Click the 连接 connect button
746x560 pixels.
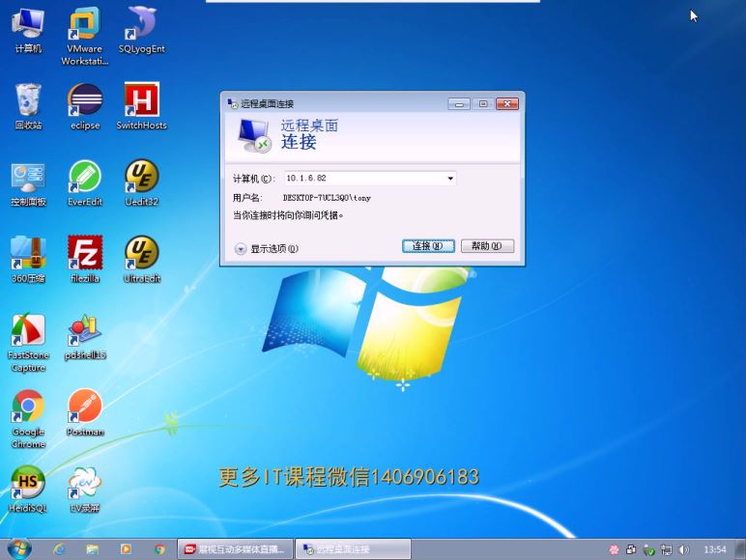428,246
